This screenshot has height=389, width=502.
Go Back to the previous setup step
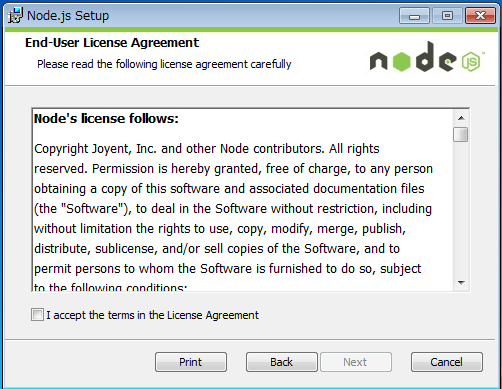click(282, 362)
